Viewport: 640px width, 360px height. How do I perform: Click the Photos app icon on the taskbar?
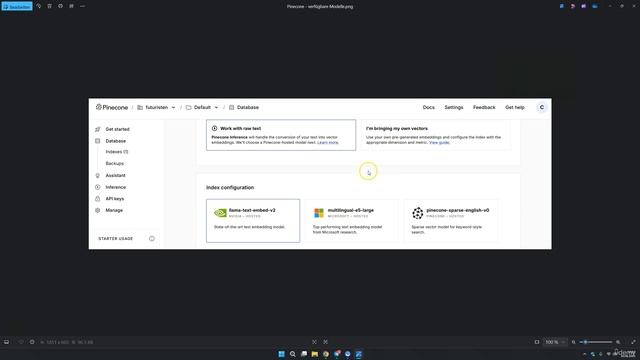tap(358, 354)
